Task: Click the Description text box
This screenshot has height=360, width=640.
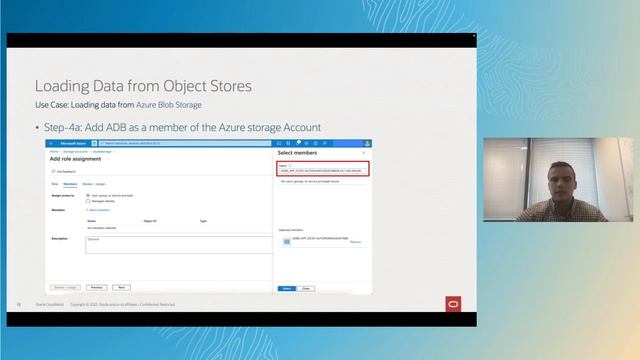Action: point(179,245)
